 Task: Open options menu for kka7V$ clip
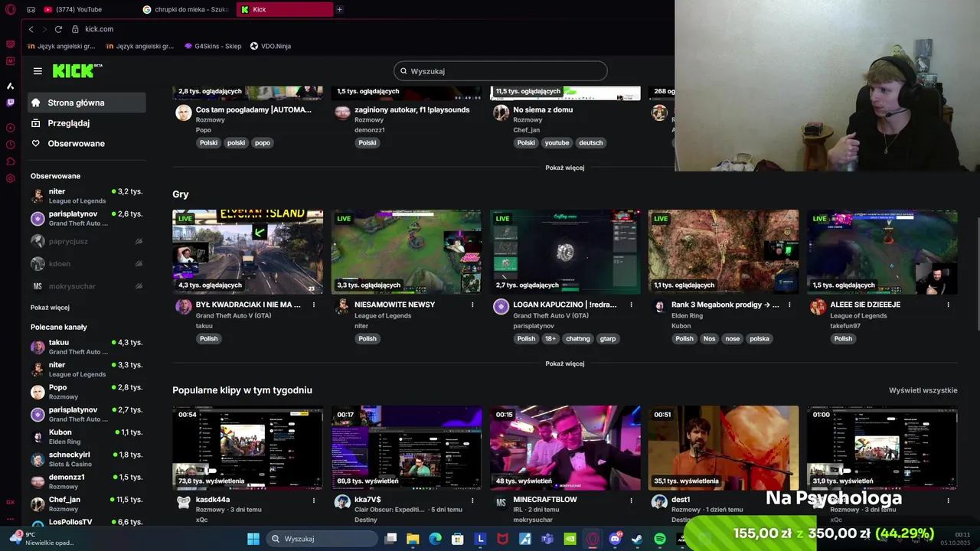click(472, 500)
